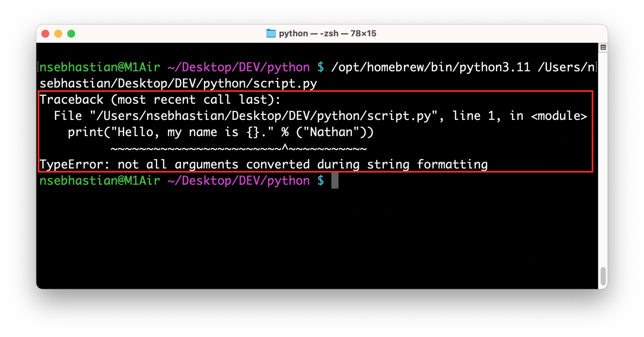Click the tilde and caret error marker line
644x337 pixels.
tap(239, 148)
